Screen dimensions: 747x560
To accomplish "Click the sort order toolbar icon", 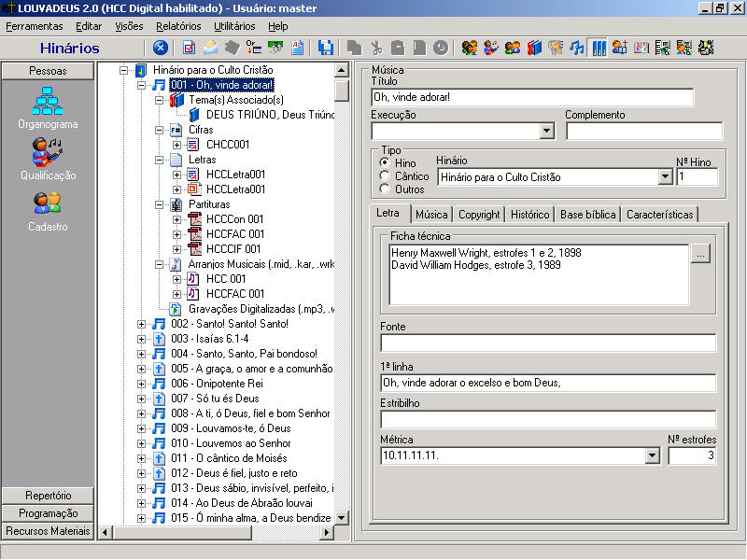I will pyautogui.click(x=253, y=48).
